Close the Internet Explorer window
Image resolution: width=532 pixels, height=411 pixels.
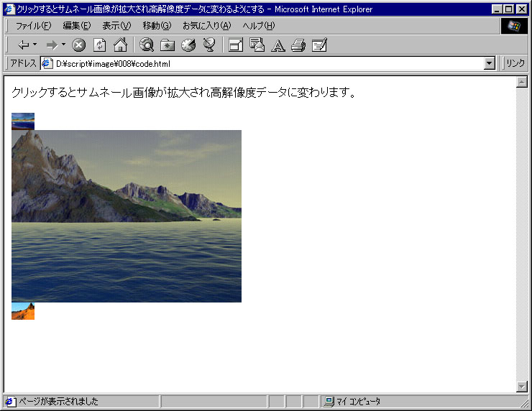click(521, 9)
